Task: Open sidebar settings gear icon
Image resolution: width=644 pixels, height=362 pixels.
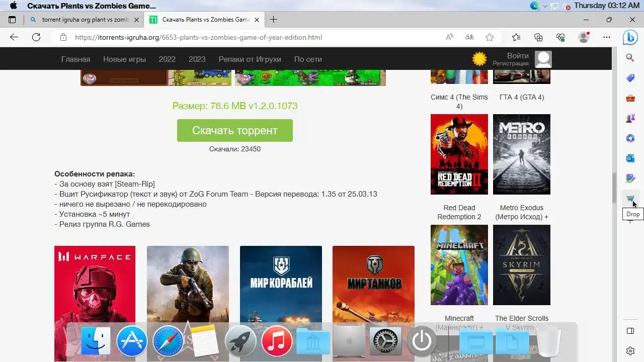Action: (x=630, y=351)
